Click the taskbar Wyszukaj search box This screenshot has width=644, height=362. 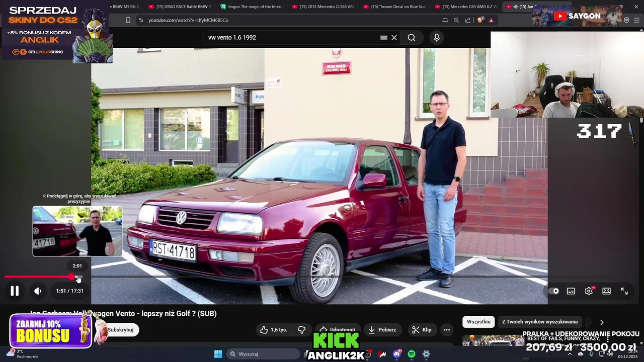point(263,354)
